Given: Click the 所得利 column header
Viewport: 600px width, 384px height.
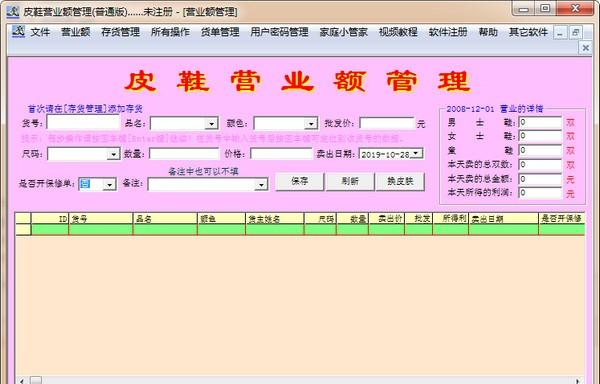Looking at the screenshot, I should (450, 218).
